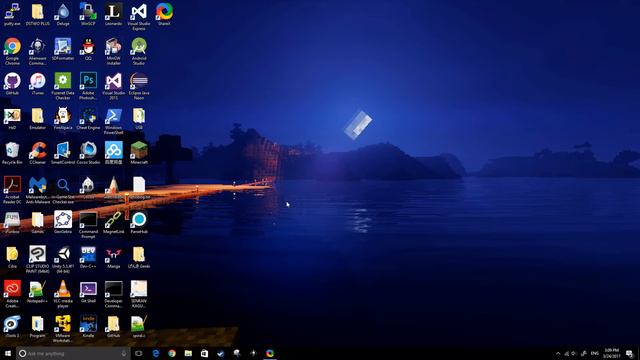Viewport: 640px width, 360px height.
Task: Launch Notepad++ from the desktop
Action: tap(38, 292)
